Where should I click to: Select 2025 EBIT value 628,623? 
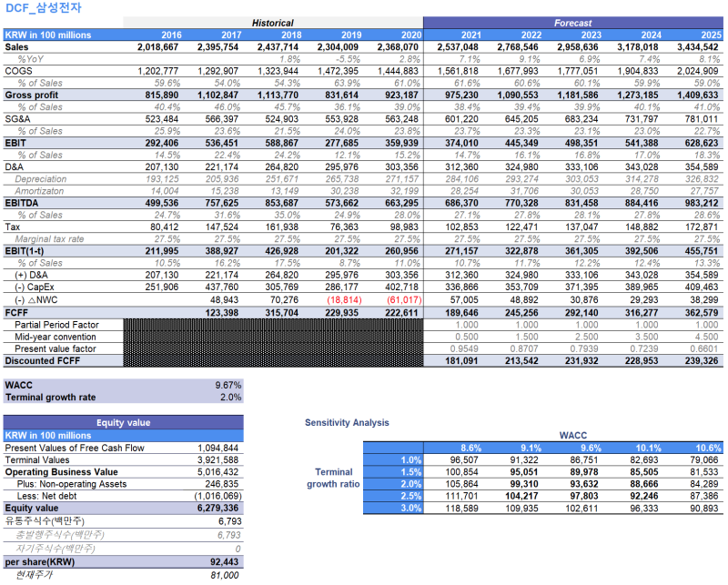point(701,143)
